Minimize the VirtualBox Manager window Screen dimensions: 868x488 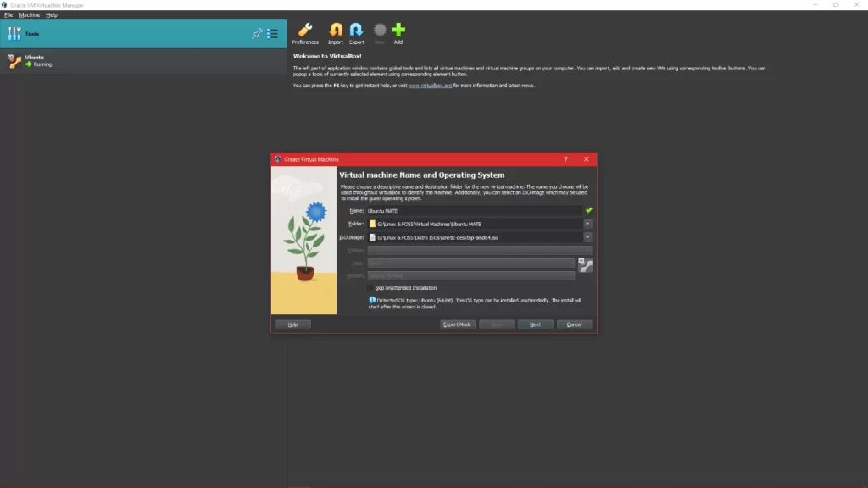pos(815,5)
